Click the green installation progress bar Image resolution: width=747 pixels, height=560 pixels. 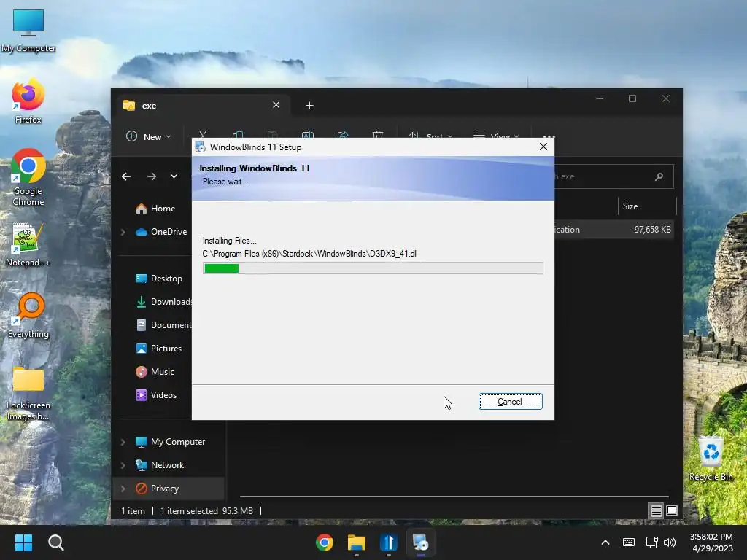coord(373,268)
